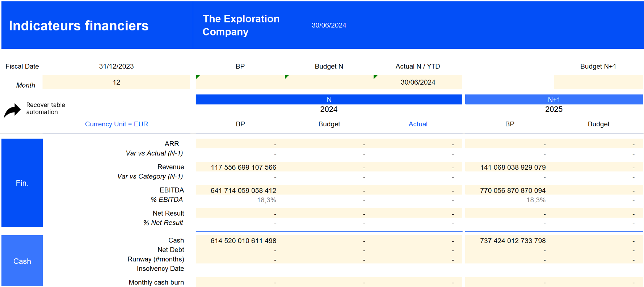The image size is (644, 287).
Task: Select the N+1 period header bar
Action: pos(554,100)
